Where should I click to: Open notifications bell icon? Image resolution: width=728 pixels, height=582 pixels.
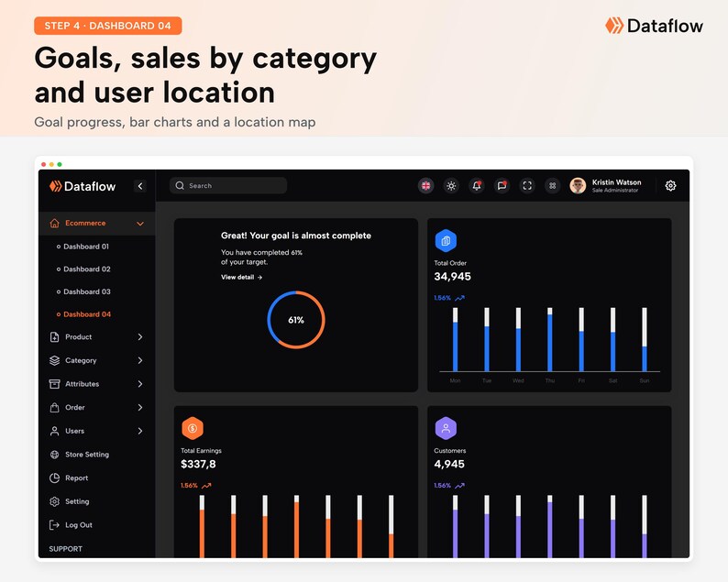point(477,186)
